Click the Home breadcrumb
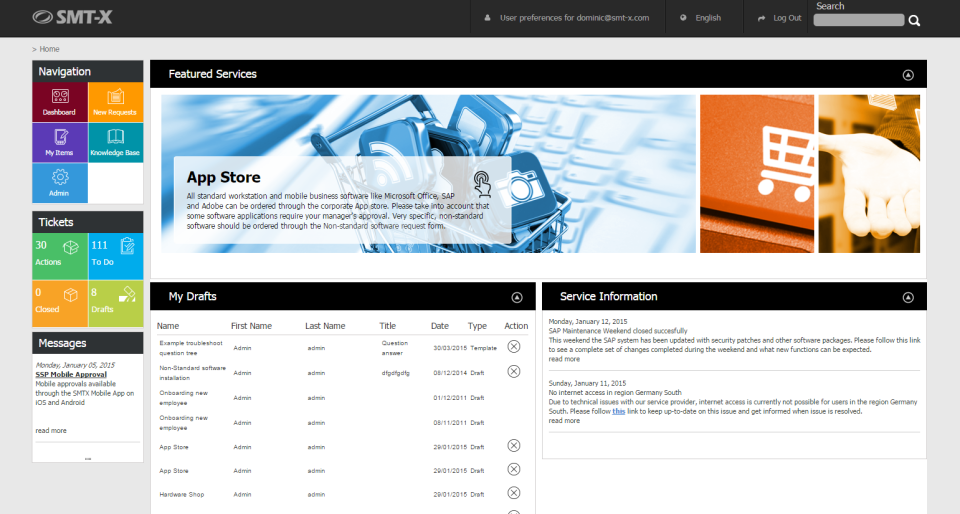Image resolution: width=960 pixels, height=514 pixels. click(x=50, y=49)
